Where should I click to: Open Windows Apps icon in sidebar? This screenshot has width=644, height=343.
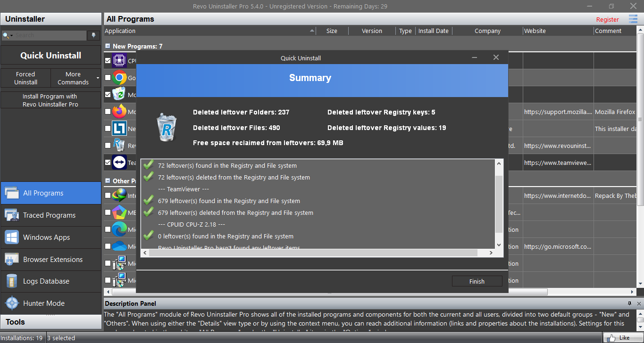[12, 237]
